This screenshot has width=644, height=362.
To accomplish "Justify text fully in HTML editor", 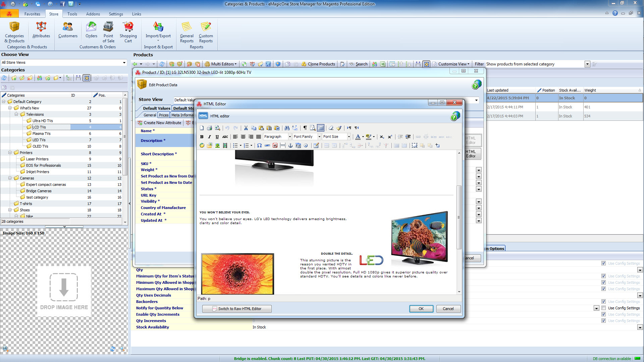I will coord(259,137).
